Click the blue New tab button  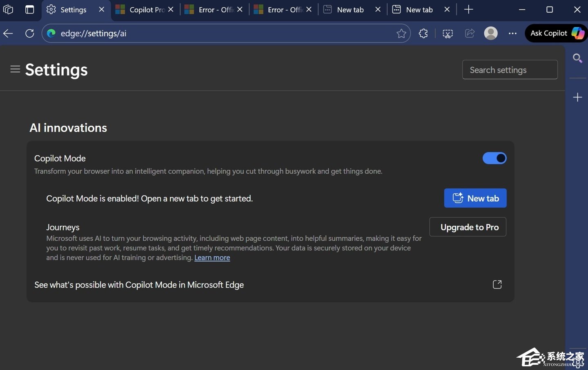tap(475, 198)
